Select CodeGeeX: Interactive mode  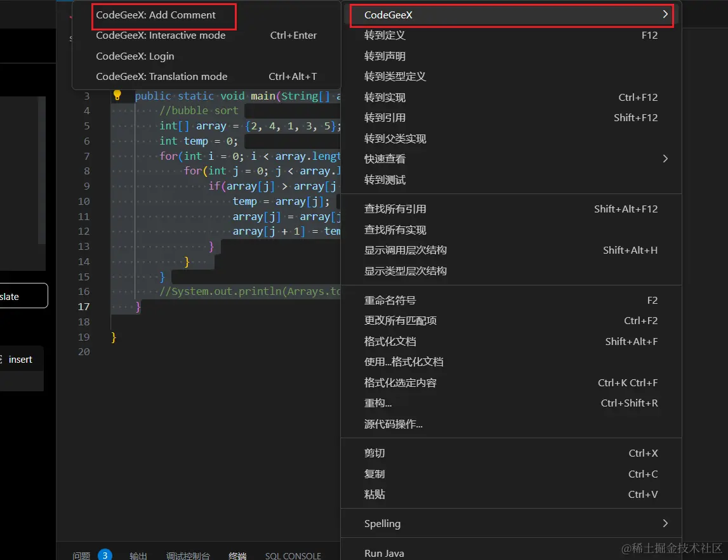coord(206,36)
